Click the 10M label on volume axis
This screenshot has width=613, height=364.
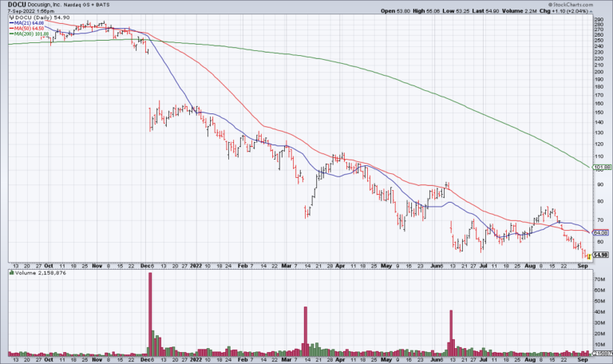[x=600, y=345]
